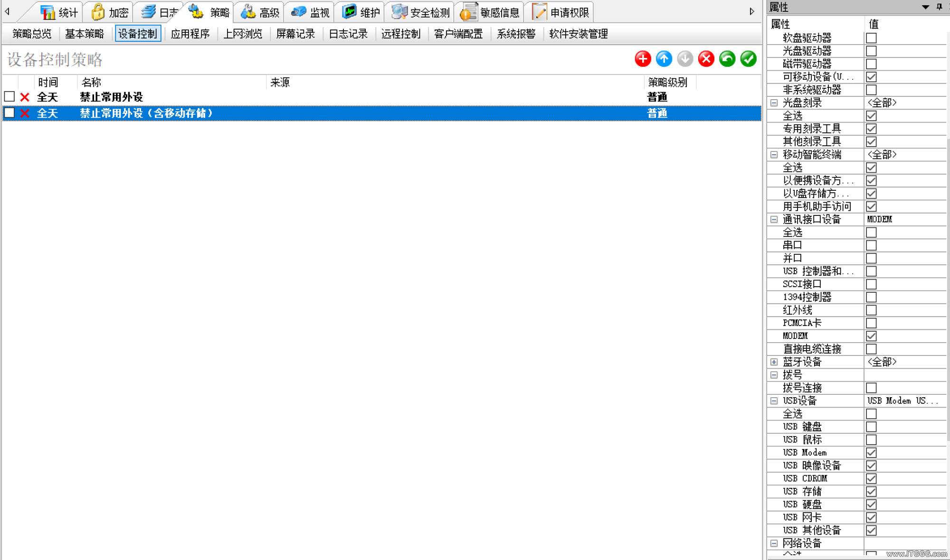950x560 pixels.
Task: Enable the 光盘驱动器 checkbox
Action: tap(871, 51)
